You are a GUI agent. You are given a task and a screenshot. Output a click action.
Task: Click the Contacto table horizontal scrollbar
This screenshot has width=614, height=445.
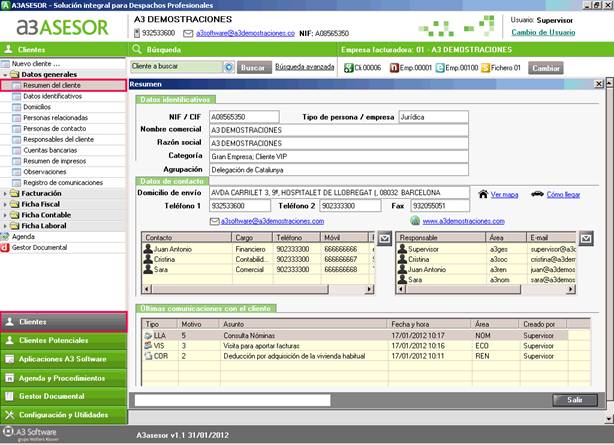258,289
